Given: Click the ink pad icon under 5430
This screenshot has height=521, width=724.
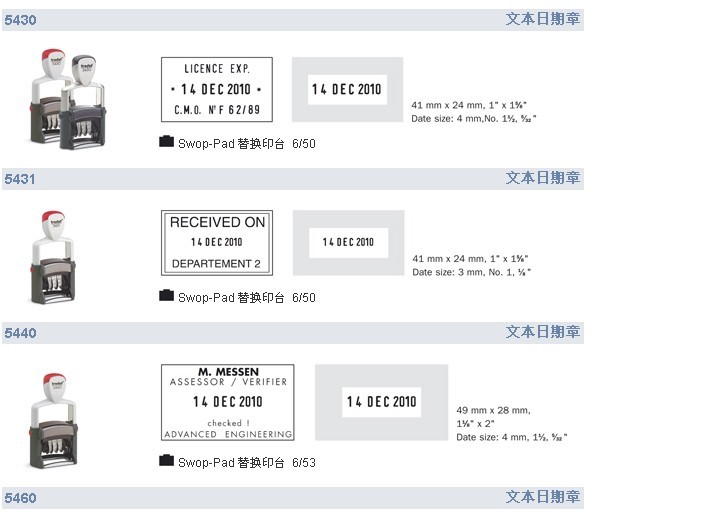Looking at the screenshot, I should coord(166,141).
